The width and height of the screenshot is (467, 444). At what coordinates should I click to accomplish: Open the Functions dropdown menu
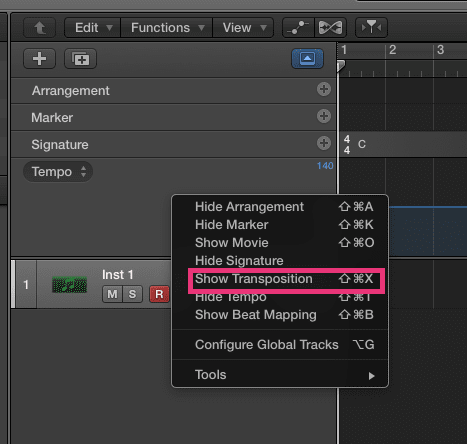(x=166, y=28)
